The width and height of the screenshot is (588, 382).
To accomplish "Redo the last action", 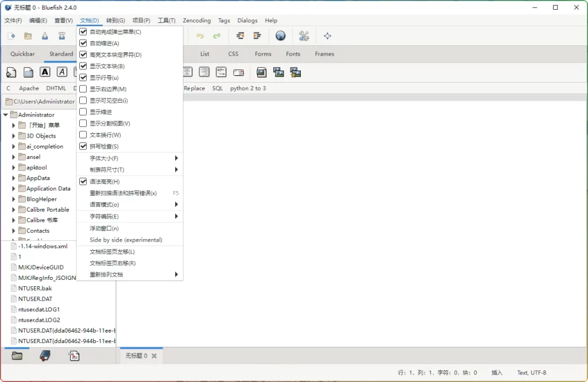I will coord(217,36).
